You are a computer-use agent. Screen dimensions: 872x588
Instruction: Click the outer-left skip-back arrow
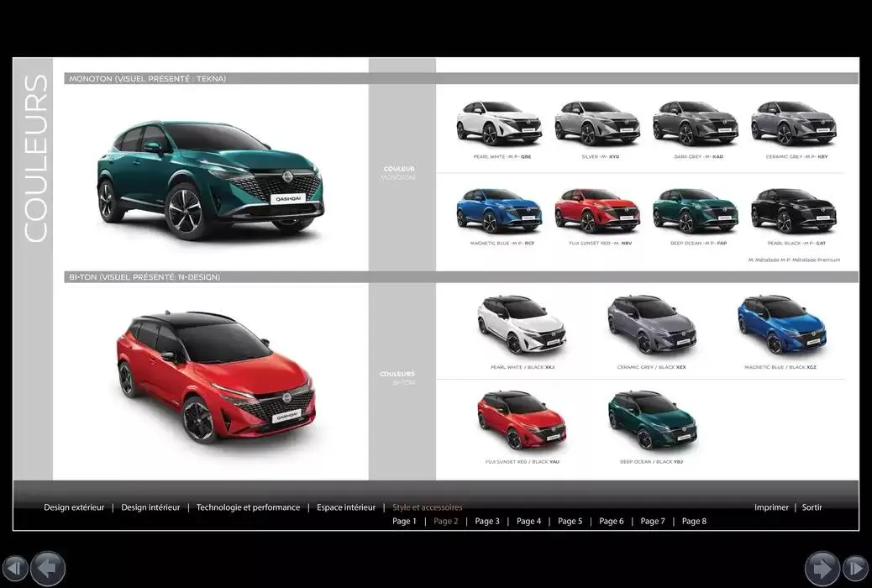point(14,568)
